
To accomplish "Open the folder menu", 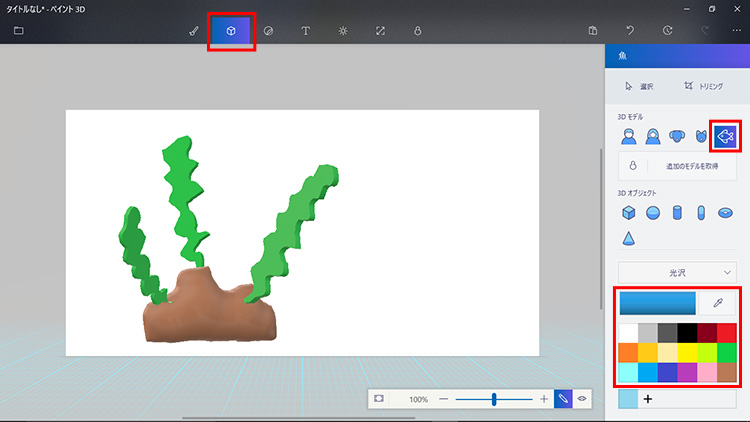I will pyautogui.click(x=19, y=31).
